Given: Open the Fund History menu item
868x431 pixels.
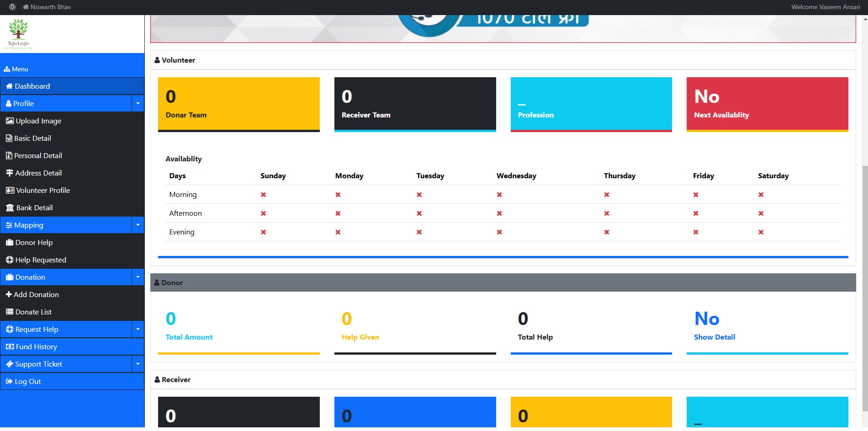Looking at the screenshot, I should pyautogui.click(x=36, y=347).
